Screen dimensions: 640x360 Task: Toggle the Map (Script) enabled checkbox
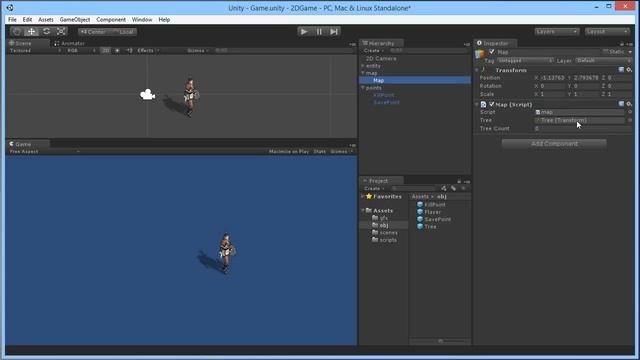tap(491, 104)
